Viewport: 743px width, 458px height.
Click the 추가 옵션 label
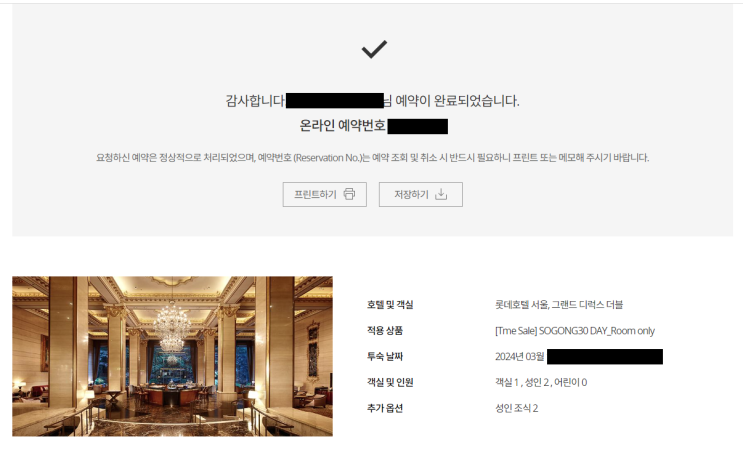point(385,408)
